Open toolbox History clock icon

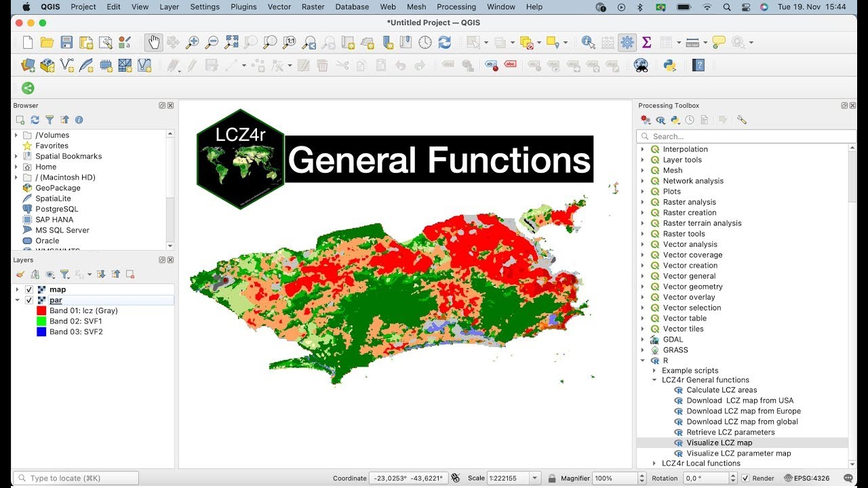[x=690, y=120]
